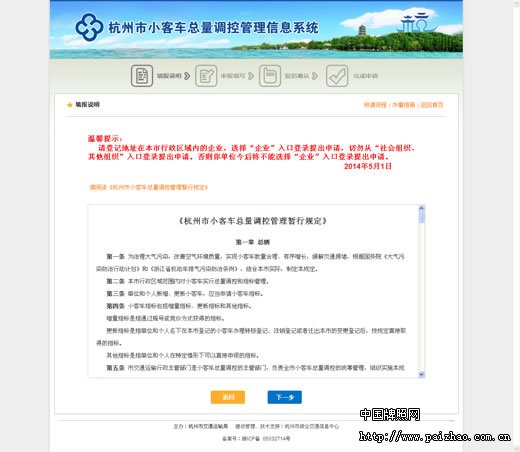Click the 完成申请 step label
The height and width of the screenshot is (452, 520).
tap(365, 76)
